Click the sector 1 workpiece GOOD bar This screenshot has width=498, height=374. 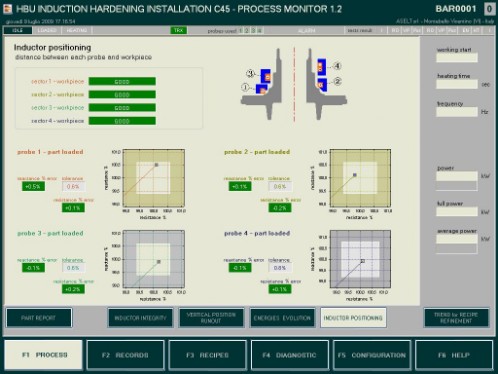click(122, 81)
